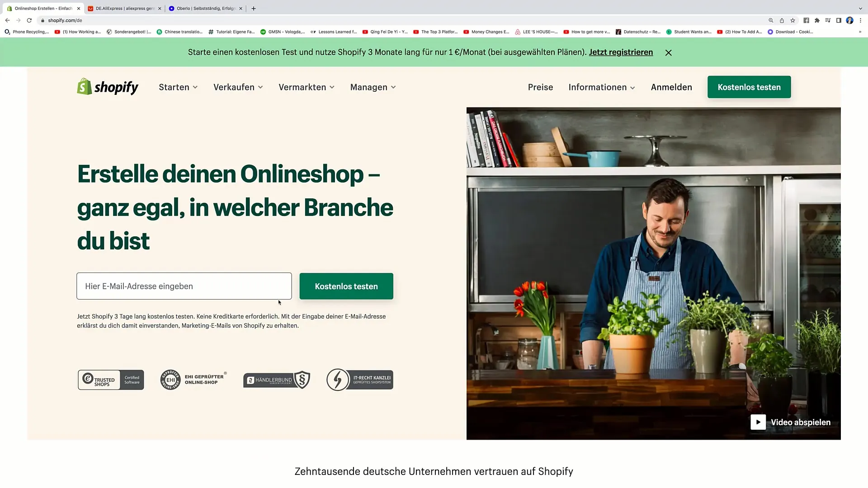Click the IT-Recht Kanzlei badge
Viewport: 868px width, 488px height.
(360, 380)
